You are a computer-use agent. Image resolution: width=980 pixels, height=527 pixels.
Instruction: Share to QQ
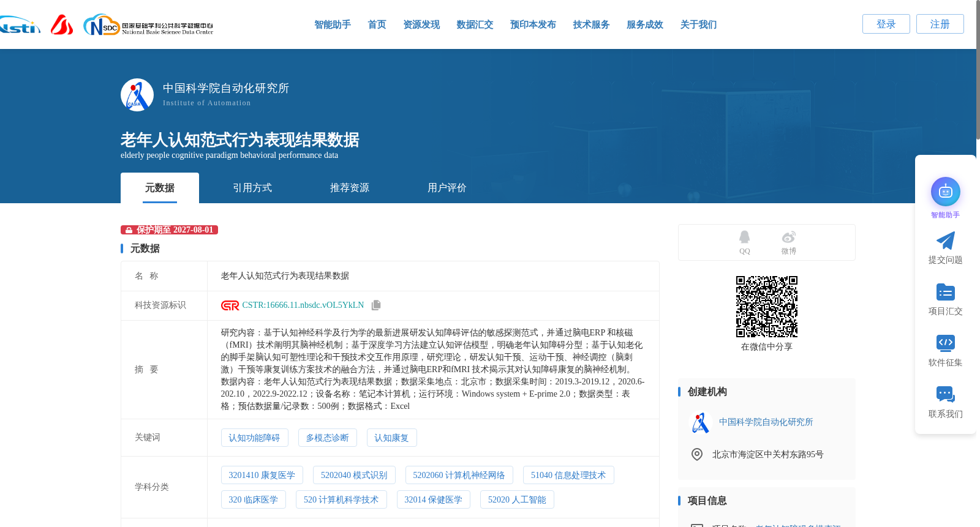tap(744, 242)
